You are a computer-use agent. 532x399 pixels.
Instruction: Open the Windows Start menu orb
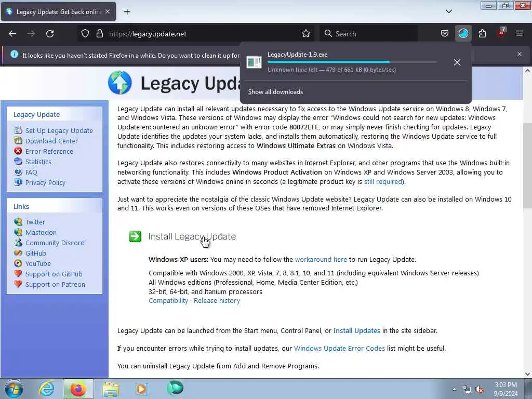click(x=14, y=389)
